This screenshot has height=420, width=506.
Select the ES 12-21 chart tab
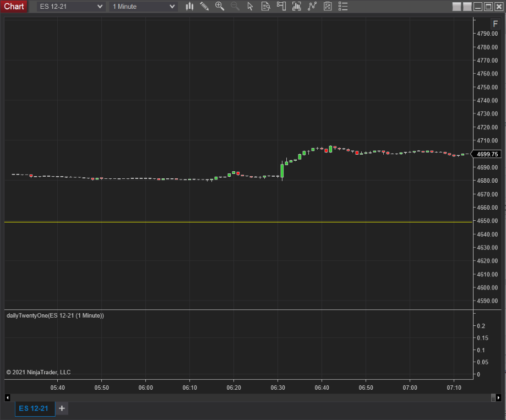pos(35,408)
